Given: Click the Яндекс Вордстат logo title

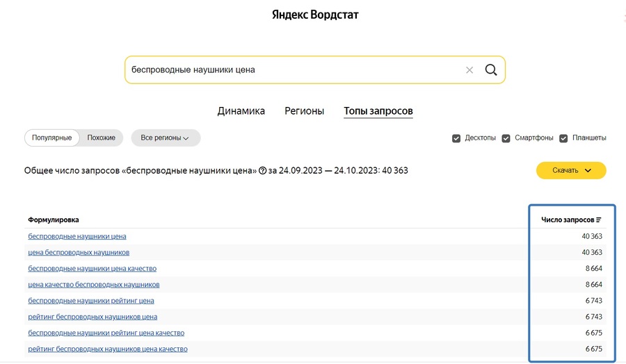Looking at the screenshot, I should pyautogui.click(x=315, y=15).
